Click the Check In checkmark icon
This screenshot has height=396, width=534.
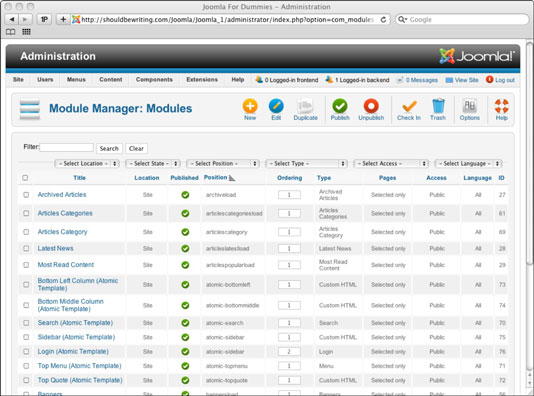tap(409, 106)
